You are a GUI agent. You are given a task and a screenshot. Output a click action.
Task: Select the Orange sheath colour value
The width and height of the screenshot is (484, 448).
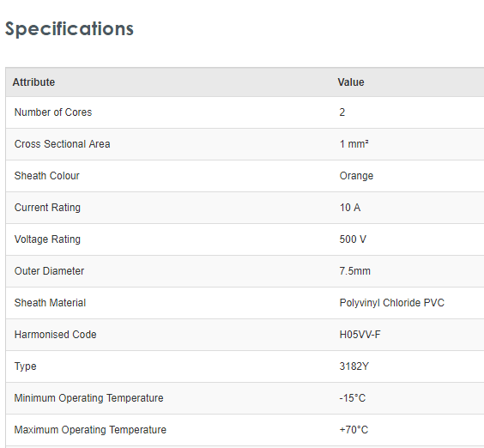[x=356, y=176]
